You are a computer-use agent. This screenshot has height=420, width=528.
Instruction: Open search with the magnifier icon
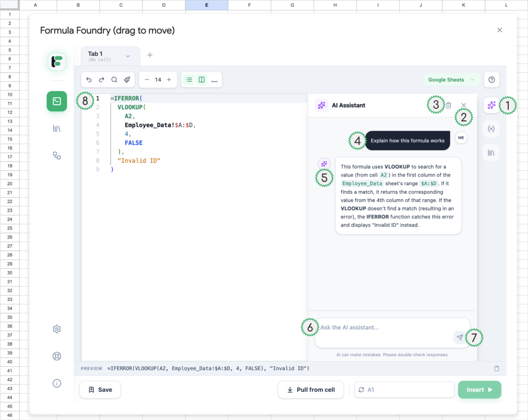(x=114, y=80)
